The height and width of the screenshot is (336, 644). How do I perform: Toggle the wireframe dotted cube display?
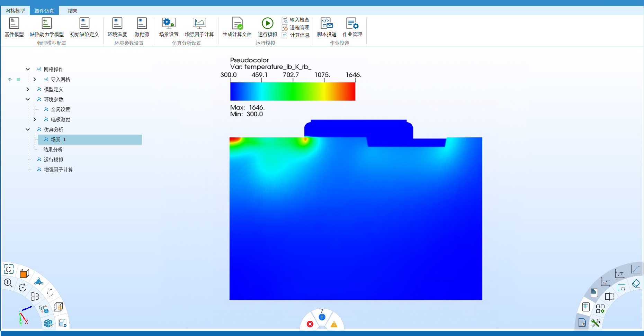click(58, 307)
